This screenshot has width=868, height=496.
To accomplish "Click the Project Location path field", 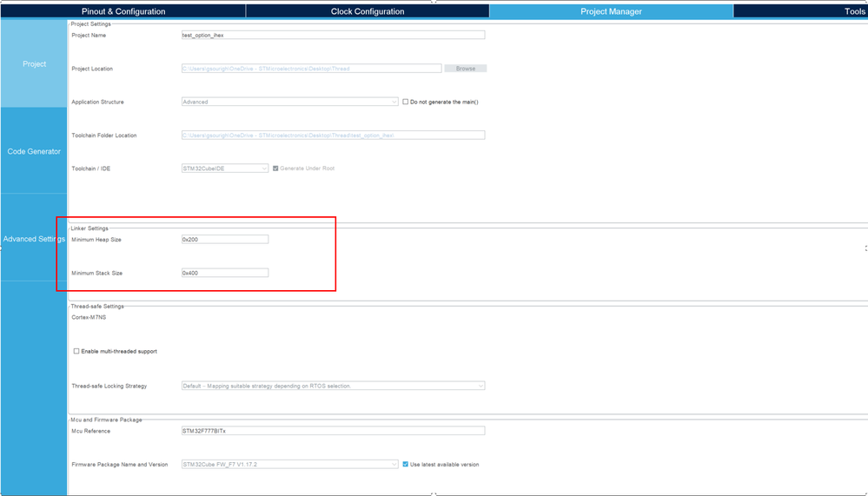I will tap(311, 69).
